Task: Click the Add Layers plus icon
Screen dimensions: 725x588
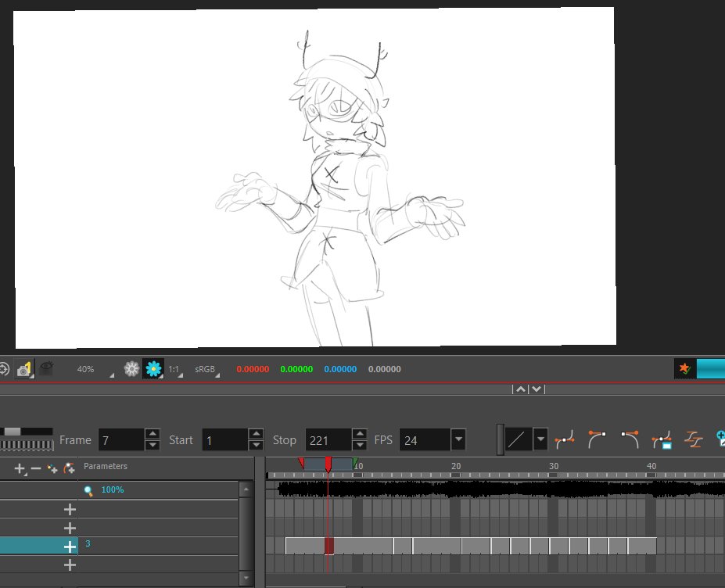Action: pos(20,468)
